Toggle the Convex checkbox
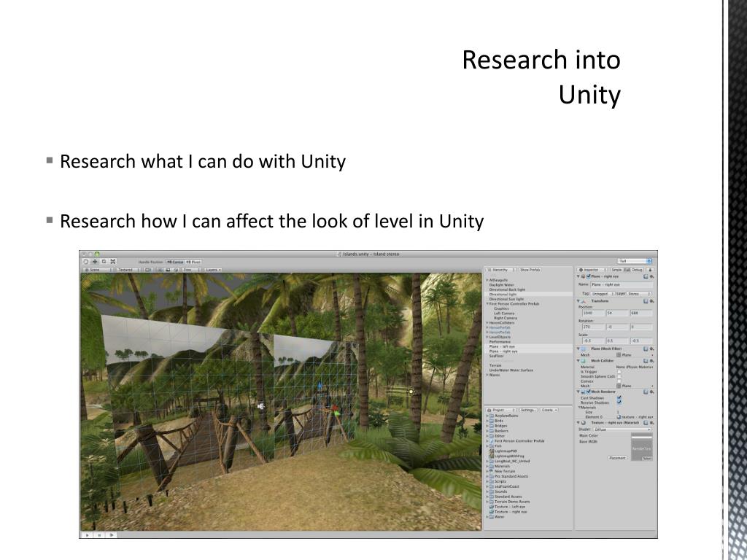747x560 pixels. pos(619,381)
